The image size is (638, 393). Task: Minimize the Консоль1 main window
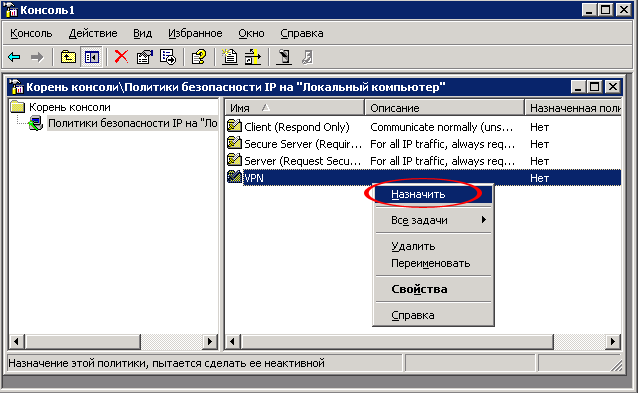click(589, 10)
